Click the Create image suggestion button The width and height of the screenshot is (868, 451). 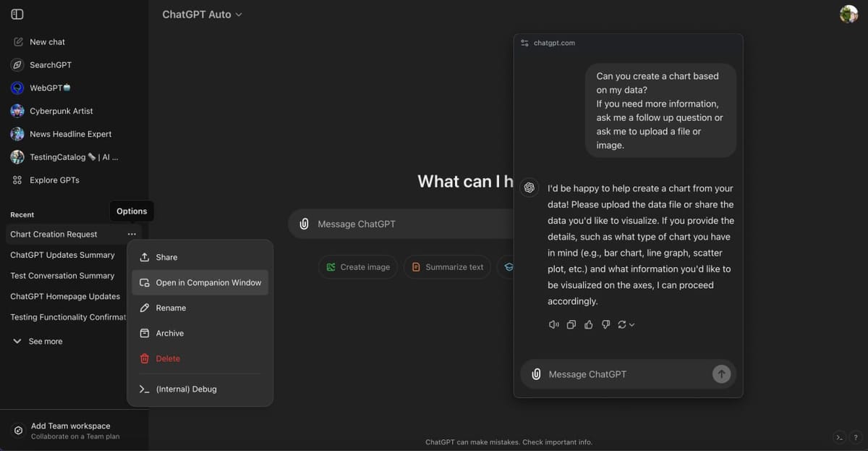(x=358, y=267)
